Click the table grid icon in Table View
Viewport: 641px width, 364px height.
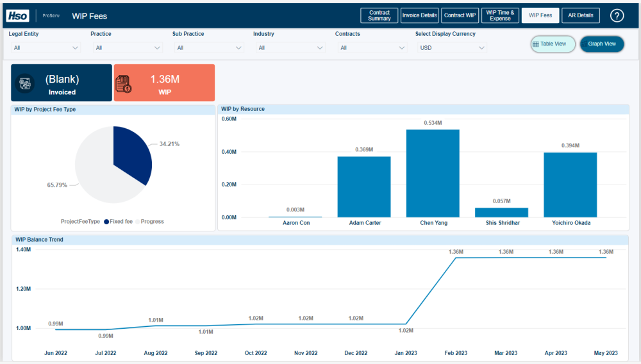(x=535, y=44)
